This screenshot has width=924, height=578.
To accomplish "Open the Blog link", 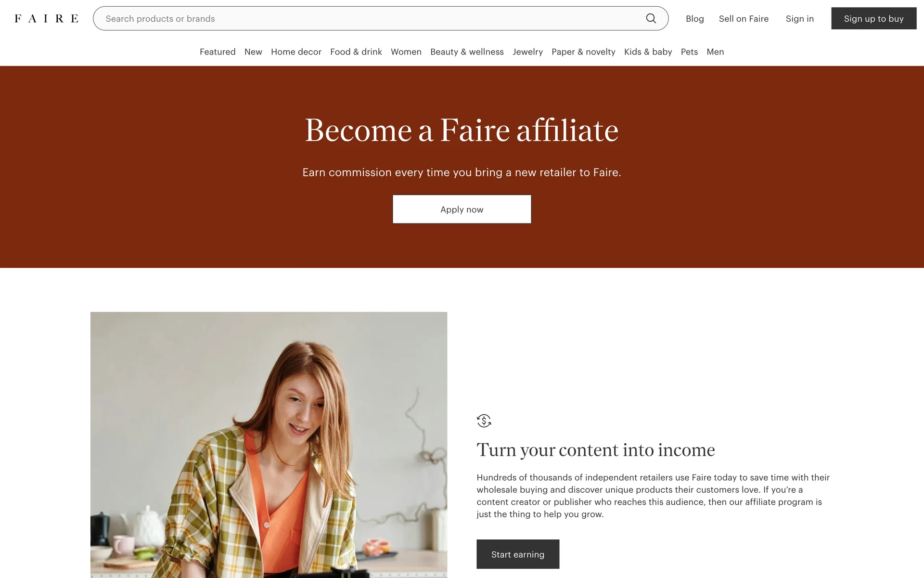I will pyautogui.click(x=694, y=18).
